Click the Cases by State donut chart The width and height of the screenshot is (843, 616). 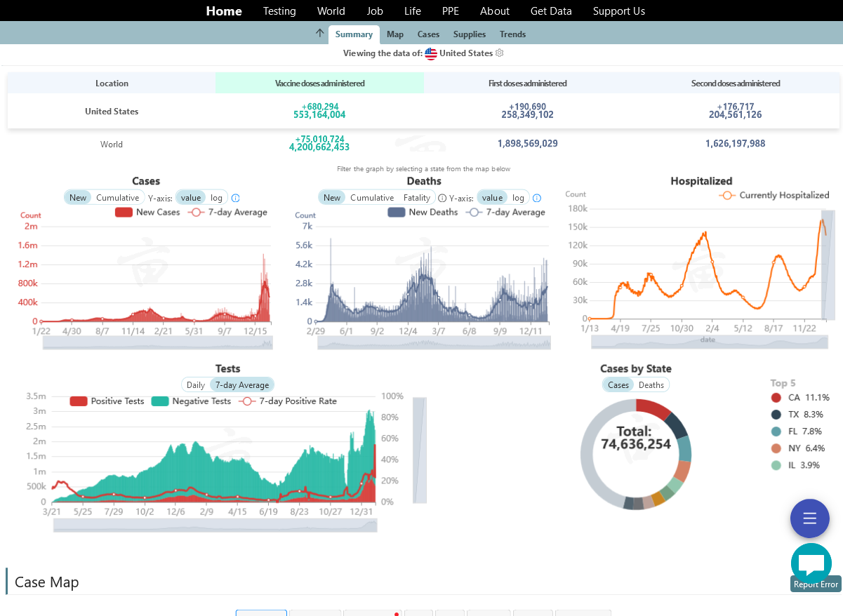(636, 454)
